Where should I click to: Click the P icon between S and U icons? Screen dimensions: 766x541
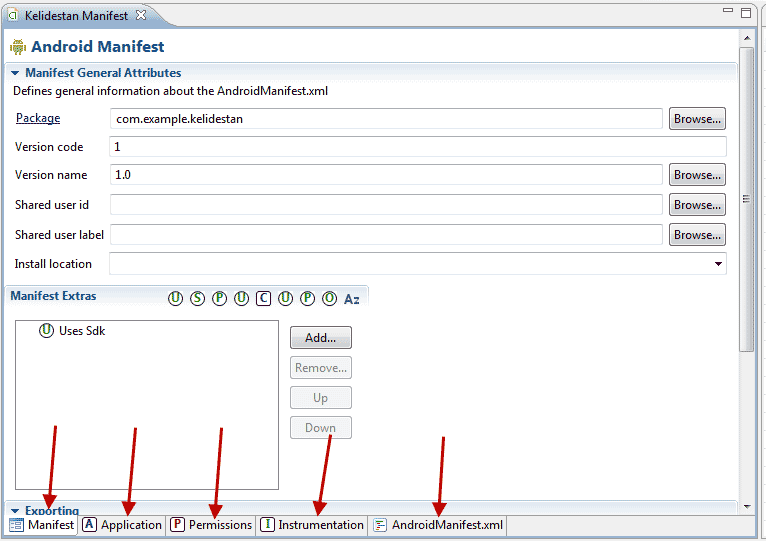219,298
